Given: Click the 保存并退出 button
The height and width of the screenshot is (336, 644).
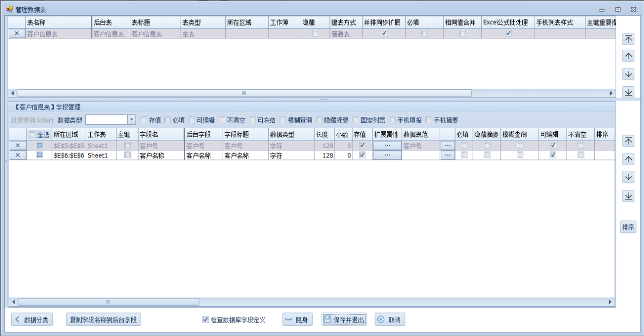Looking at the screenshot, I should tap(344, 320).
